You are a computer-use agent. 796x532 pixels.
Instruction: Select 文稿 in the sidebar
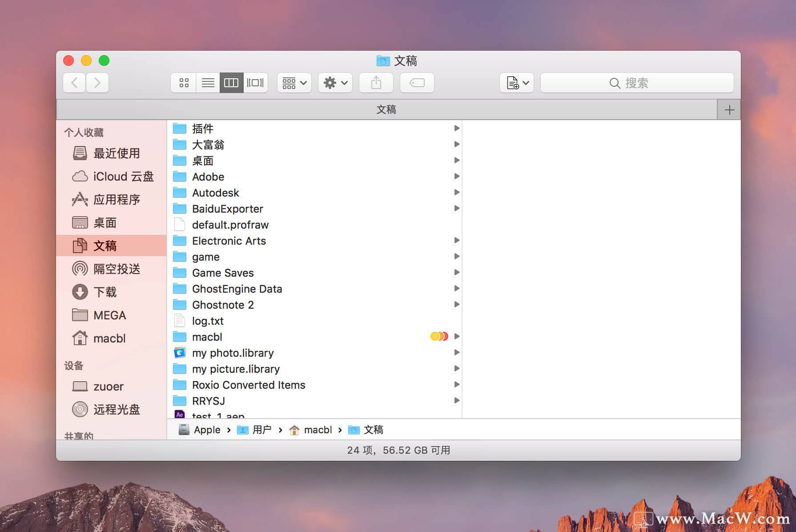tap(111, 246)
